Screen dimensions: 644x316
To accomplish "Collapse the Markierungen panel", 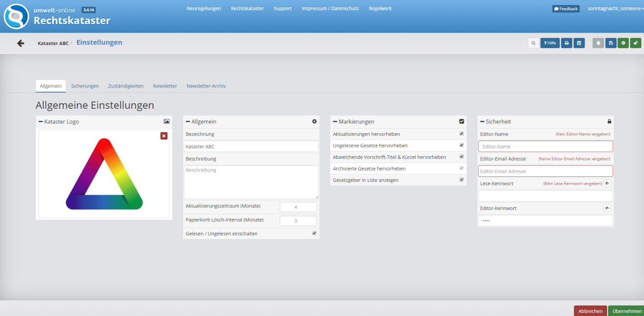I will click(x=335, y=122).
